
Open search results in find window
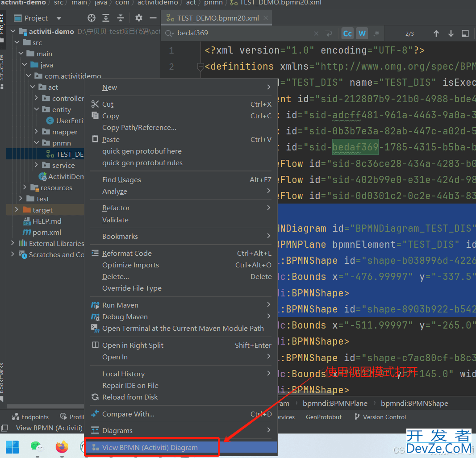click(465, 33)
